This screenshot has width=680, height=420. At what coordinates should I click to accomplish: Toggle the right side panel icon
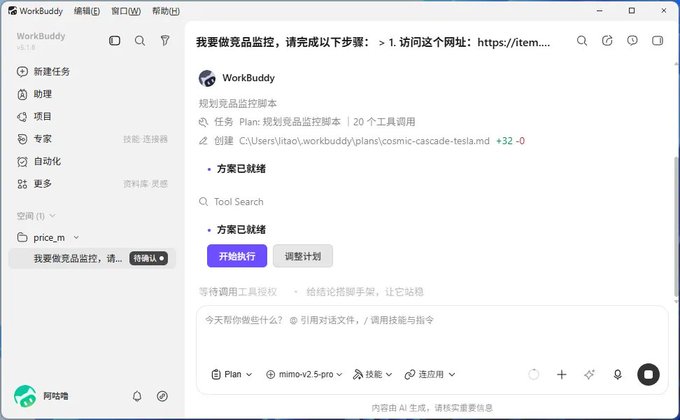(x=657, y=41)
